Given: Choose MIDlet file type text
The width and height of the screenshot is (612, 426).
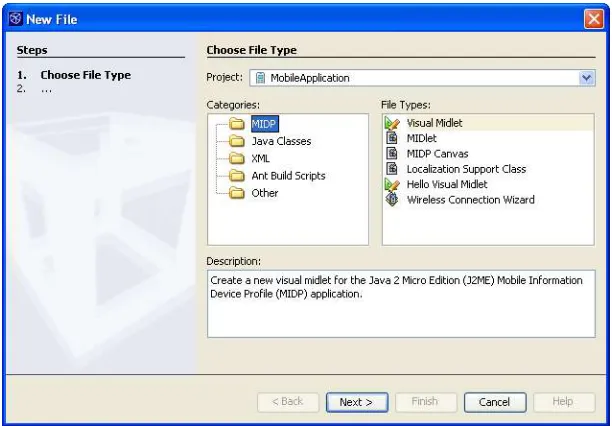Looking at the screenshot, I should coord(422,138).
